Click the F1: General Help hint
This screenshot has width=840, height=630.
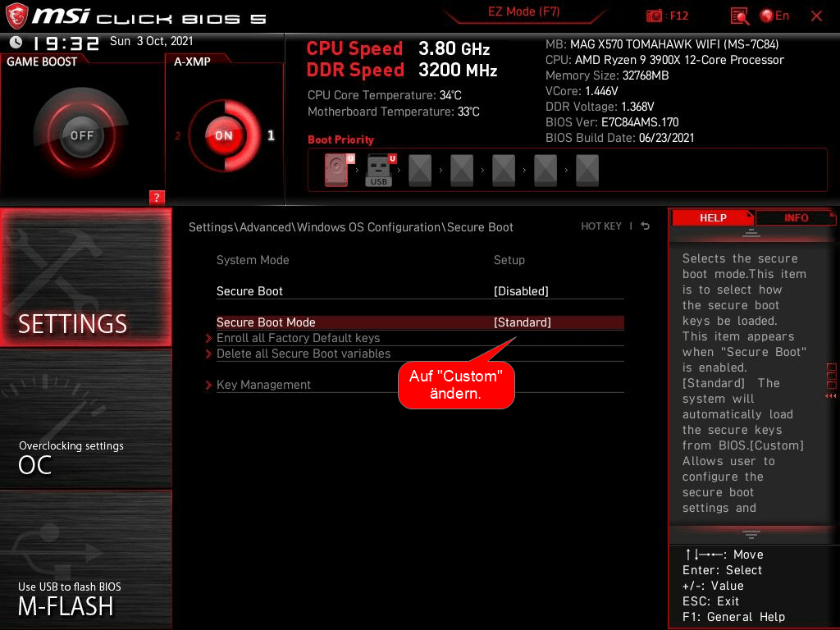point(733,617)
